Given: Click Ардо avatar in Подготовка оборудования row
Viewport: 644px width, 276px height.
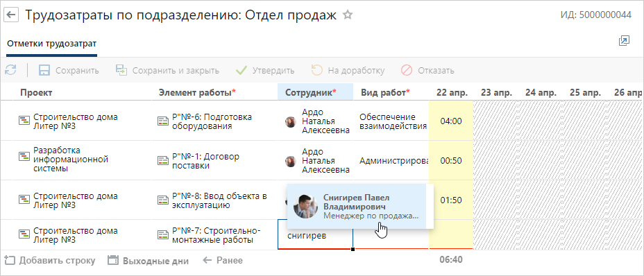Looking at the screenshot, I should [x=291, y=121].
